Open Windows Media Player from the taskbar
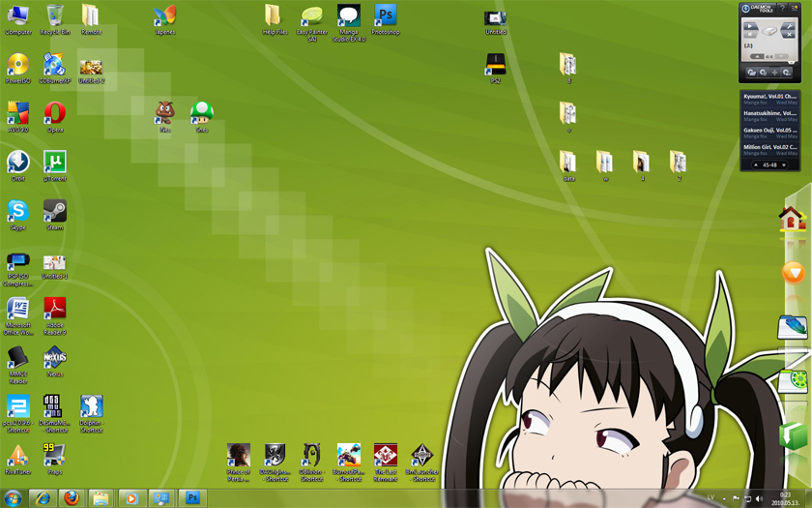The width and height of the screenshot is (812, 508). (x=131, y=498)
